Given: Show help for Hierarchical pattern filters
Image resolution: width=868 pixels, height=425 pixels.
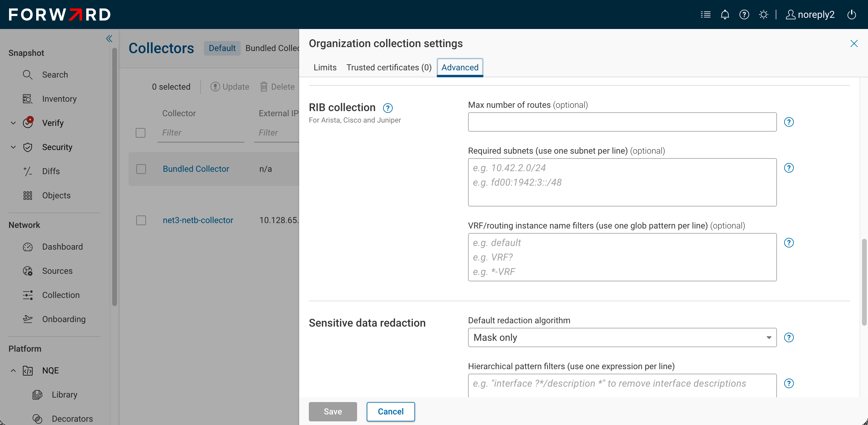Looking at the screenshot, I should point(789,383).
